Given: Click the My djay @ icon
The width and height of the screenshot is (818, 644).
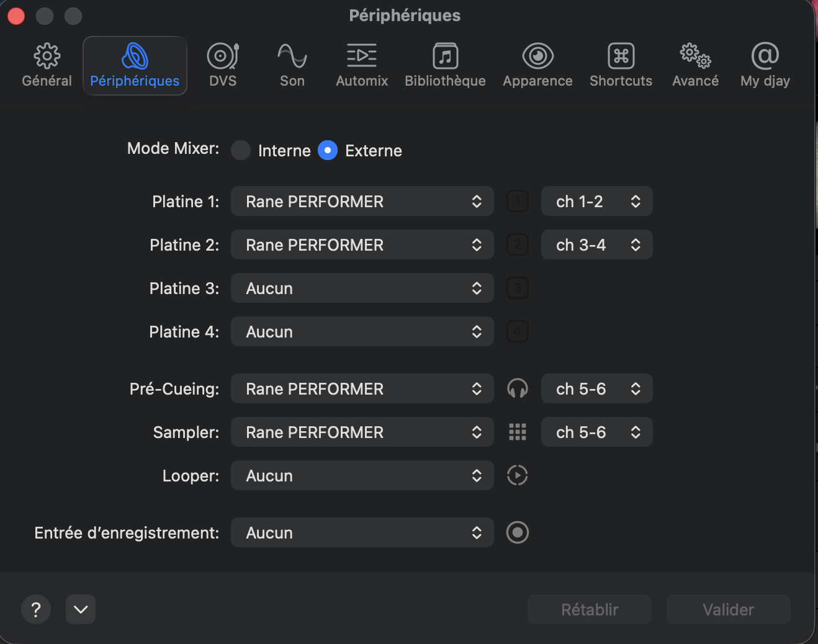Looking at the screenshot, I should [x=765, y=56].
